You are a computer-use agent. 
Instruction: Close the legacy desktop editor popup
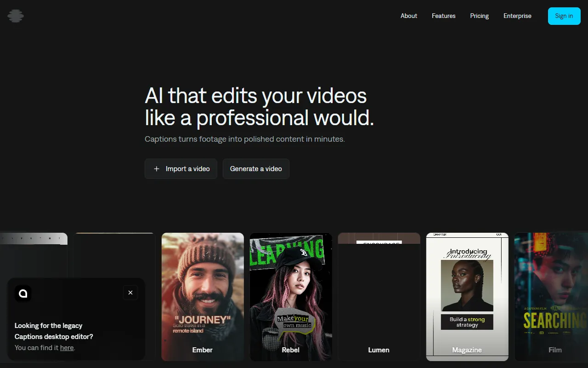point(130,293)
